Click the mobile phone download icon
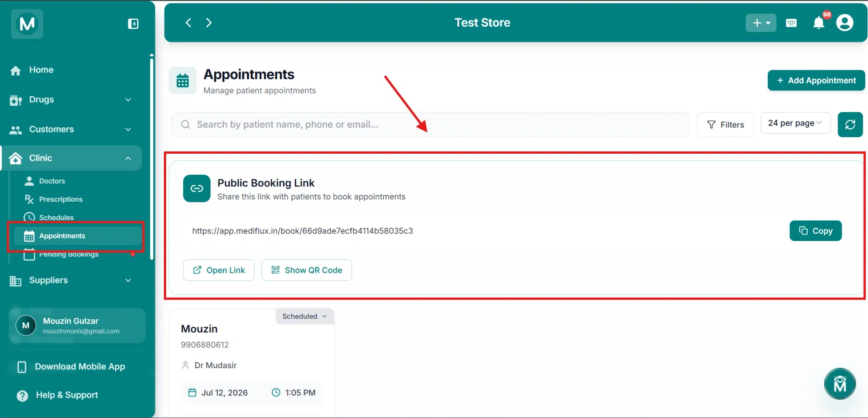The image size is (868, 418). click(x=22, y=367)
